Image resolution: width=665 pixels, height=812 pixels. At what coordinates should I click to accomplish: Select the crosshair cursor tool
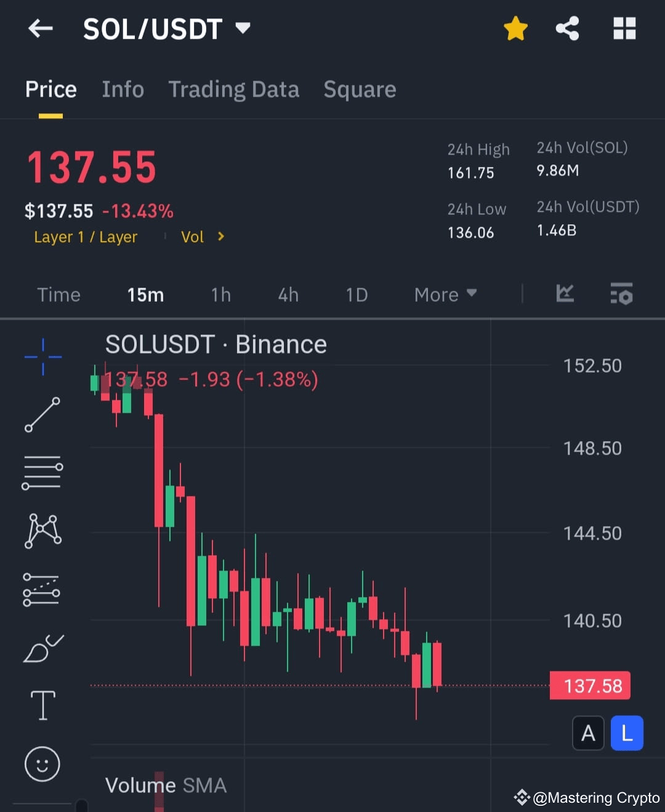42,355
